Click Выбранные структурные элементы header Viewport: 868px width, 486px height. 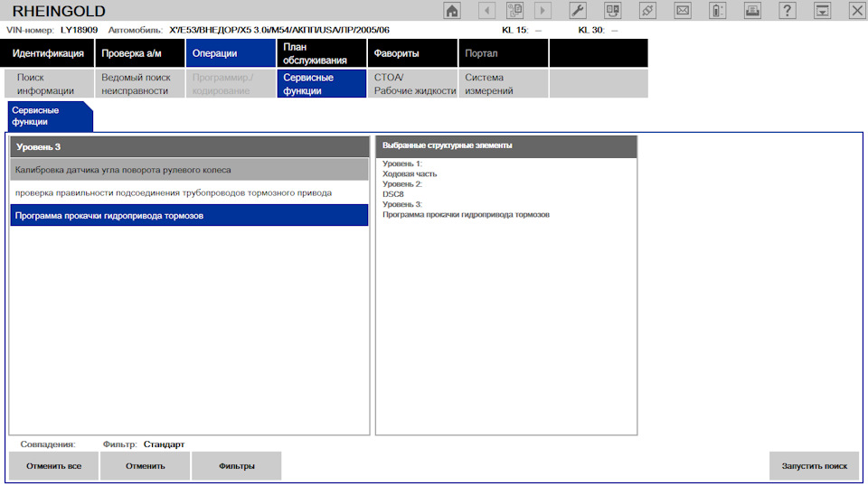(506, 146)
